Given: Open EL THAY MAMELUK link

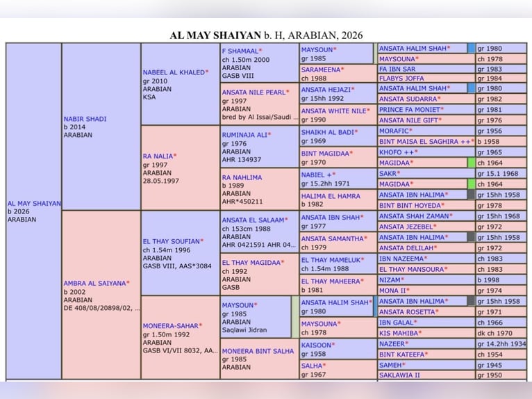Looking at the screenshot, I should pos(331,260).
